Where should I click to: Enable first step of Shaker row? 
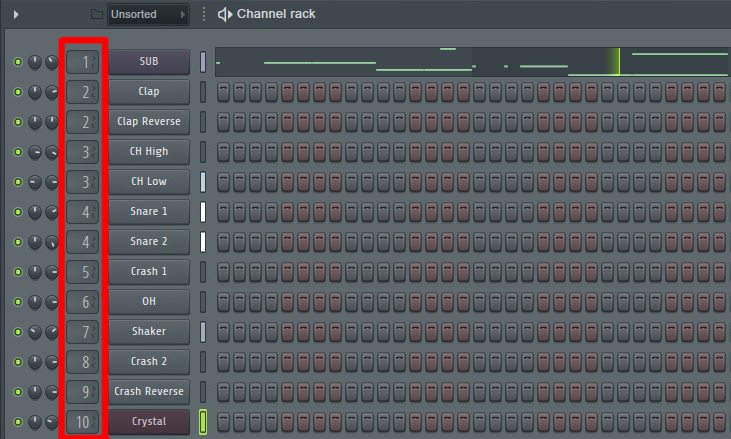[223, 332]
